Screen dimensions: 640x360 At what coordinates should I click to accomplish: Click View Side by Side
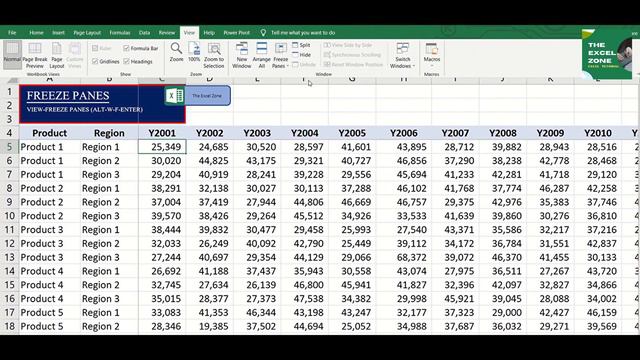point(348,45)
